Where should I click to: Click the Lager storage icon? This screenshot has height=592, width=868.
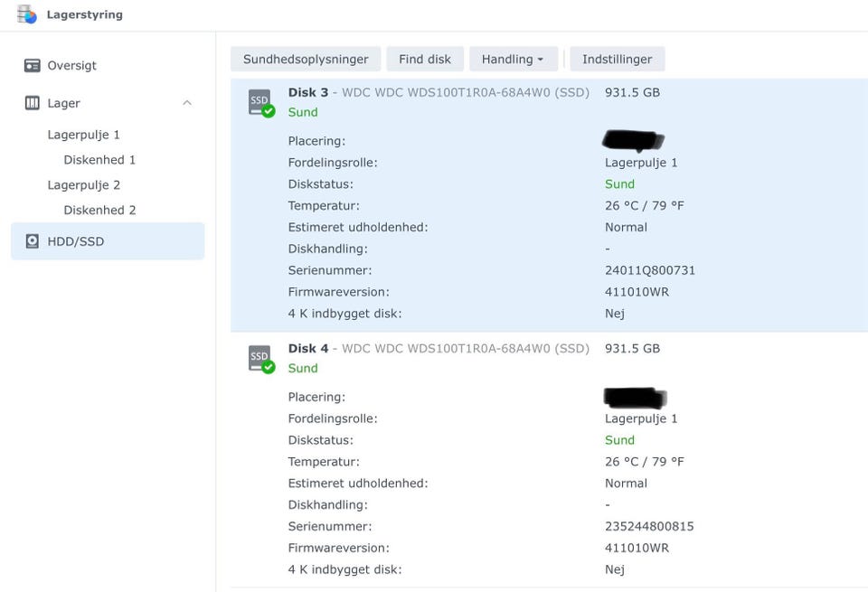click(33, 103)
